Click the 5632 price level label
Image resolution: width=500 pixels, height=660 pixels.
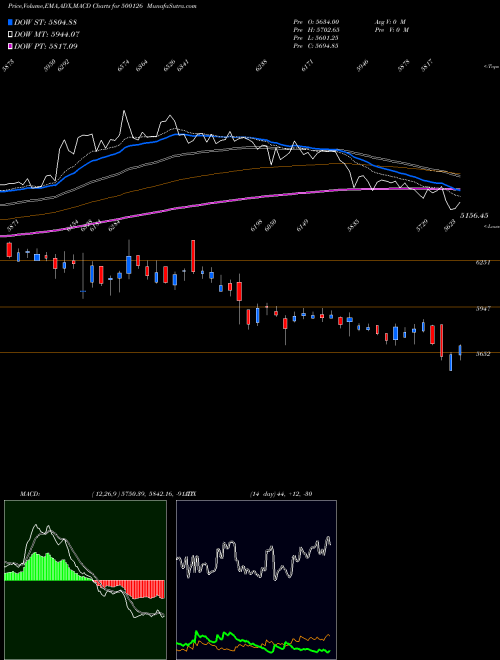(483, 354)
